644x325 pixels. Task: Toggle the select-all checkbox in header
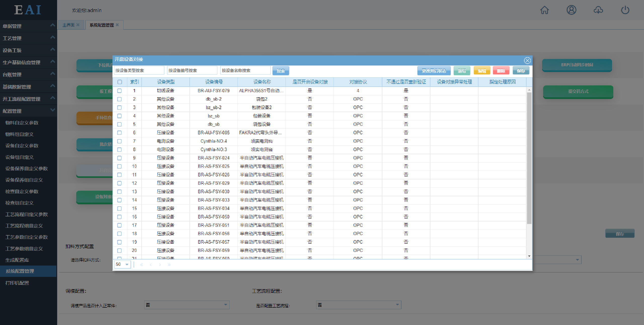pos(120,82)
